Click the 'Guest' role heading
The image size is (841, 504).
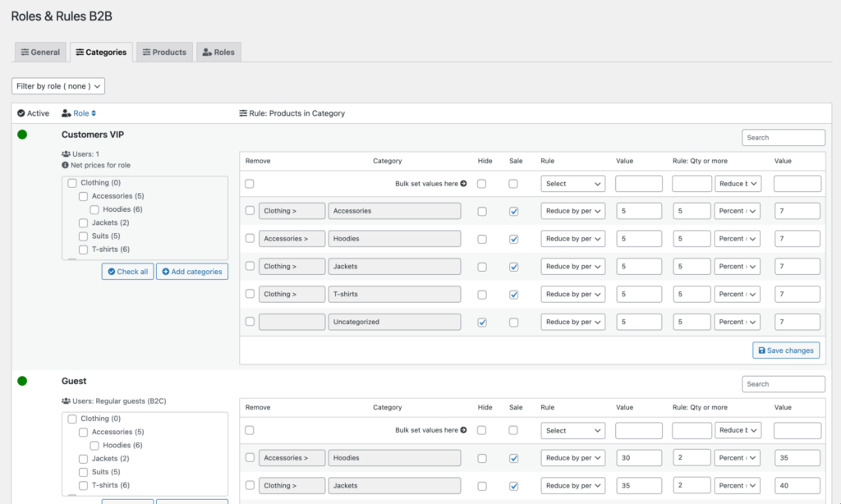coord(74,381)
